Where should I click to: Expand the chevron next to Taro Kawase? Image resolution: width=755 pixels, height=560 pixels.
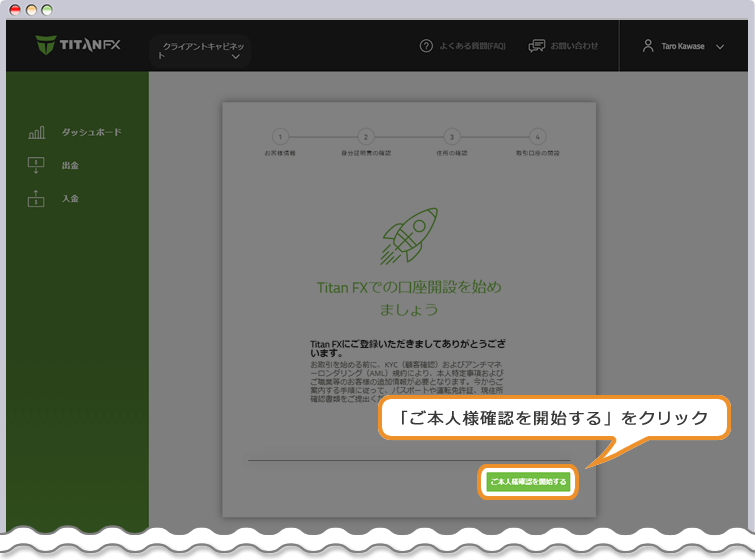pos(720,47)
